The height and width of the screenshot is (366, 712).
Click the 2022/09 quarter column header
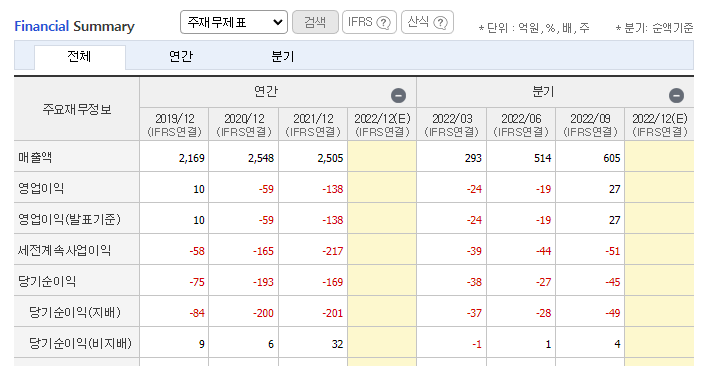(590, 124)
